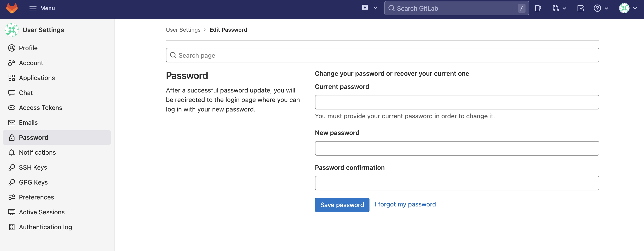Select the Password sidebar item

click(x=57, y=137)
